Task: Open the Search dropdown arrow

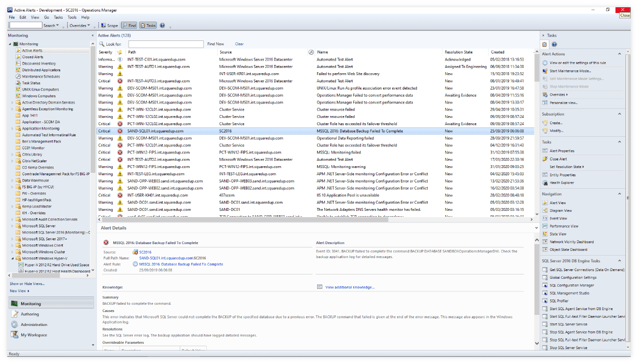Action: click(x=58, y=26)
